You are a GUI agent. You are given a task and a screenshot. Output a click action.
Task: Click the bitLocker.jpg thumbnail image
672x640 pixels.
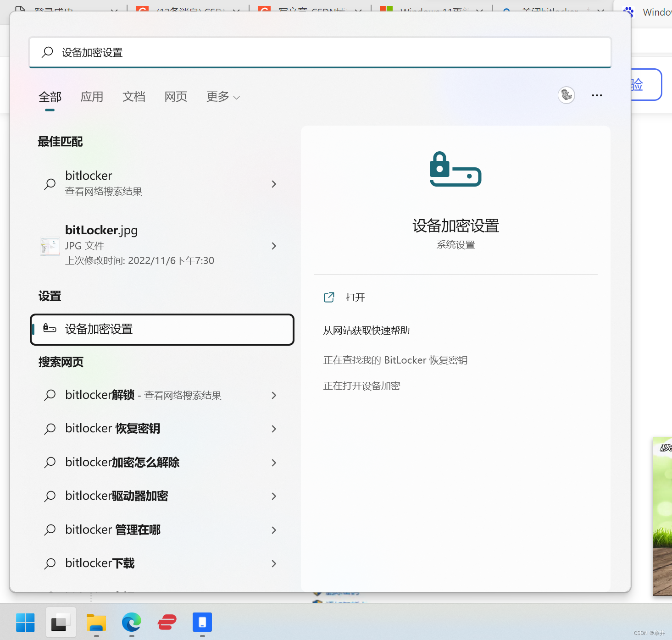(50, 246)
